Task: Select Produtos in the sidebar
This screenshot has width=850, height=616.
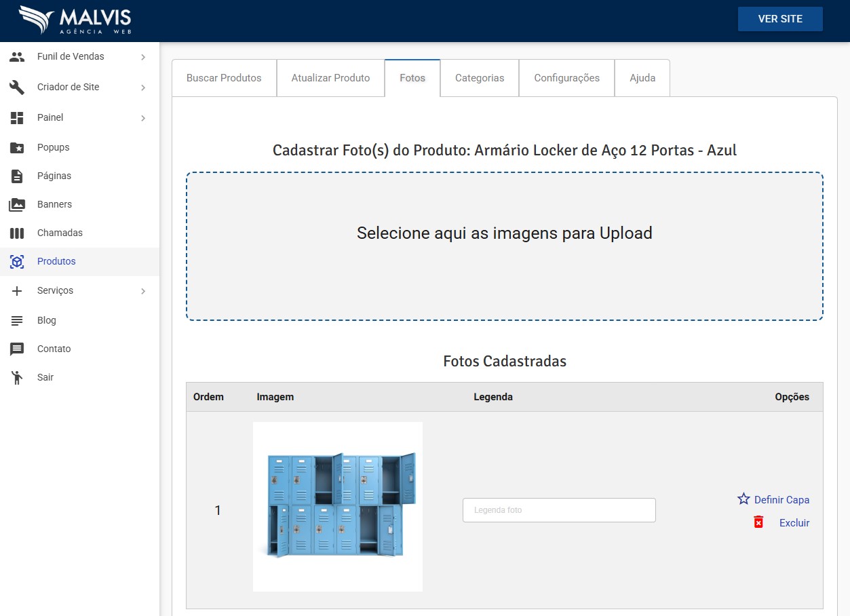Action: pyautogui.click(x=79, y=261)
